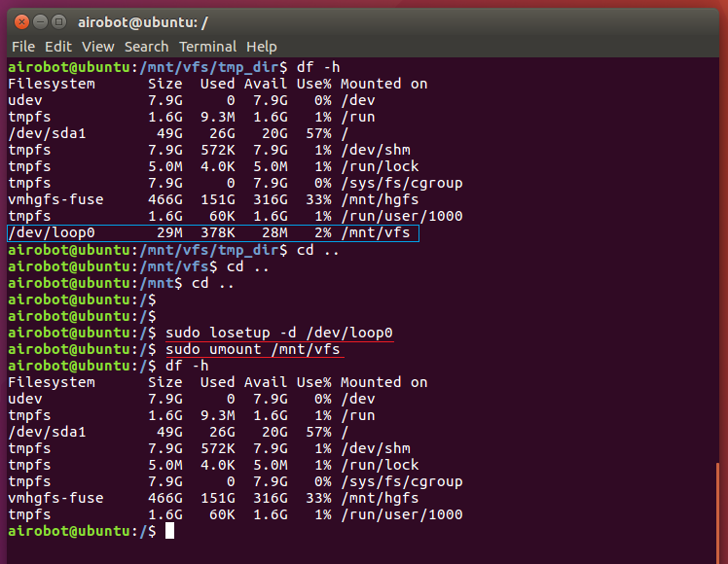Open the Edit menu
Image resolution: width=728 pixels, height=564 pixels.
pyautogui.click(x=58, y=47)
